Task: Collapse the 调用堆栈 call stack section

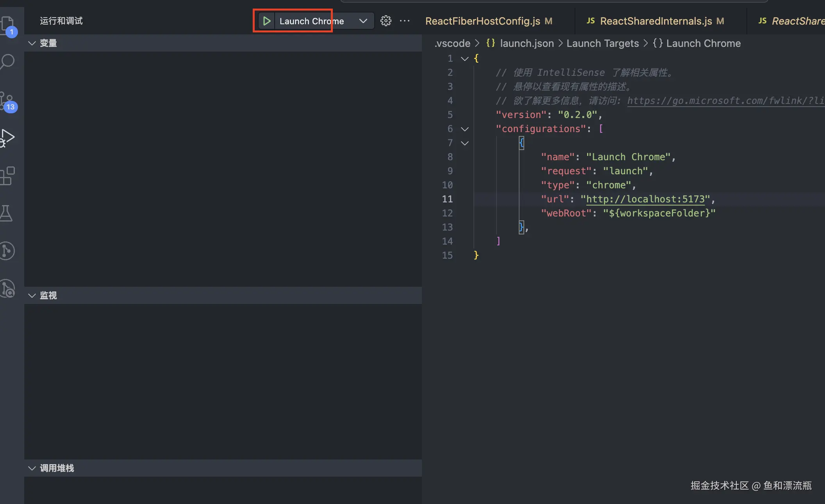Action: click(32, 468)
